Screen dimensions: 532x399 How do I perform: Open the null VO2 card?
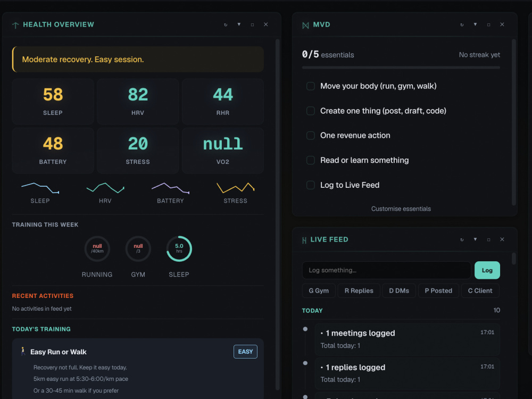tap(223, 151)
